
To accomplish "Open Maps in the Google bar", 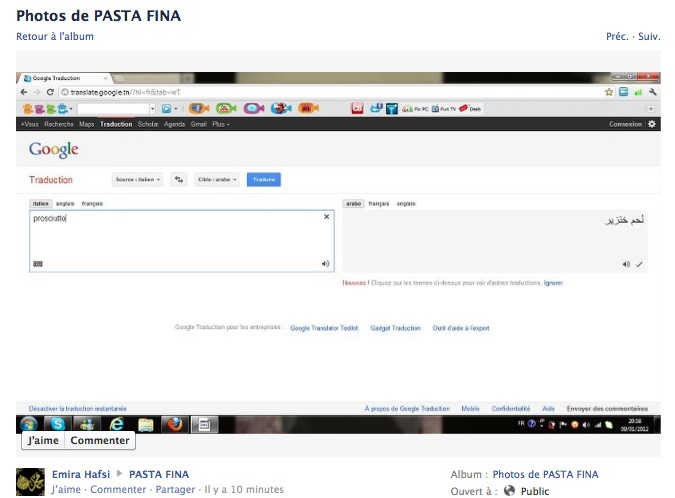I will point(87,124).
